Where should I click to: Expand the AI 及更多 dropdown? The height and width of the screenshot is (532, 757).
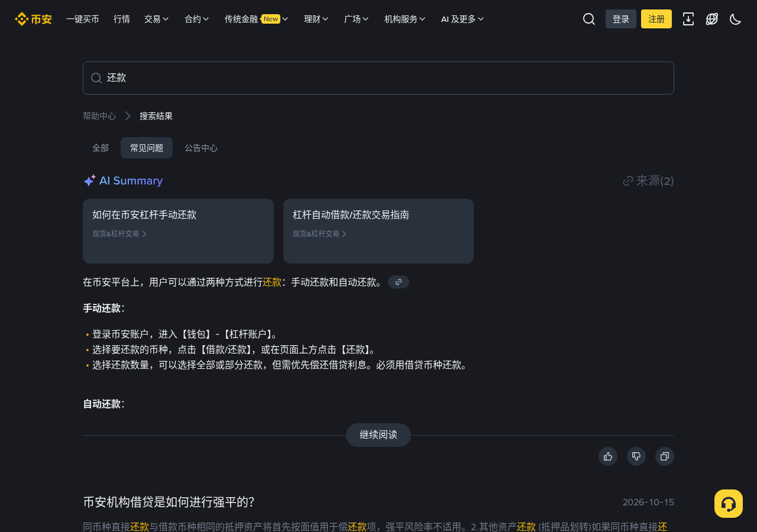pos(462,19)
